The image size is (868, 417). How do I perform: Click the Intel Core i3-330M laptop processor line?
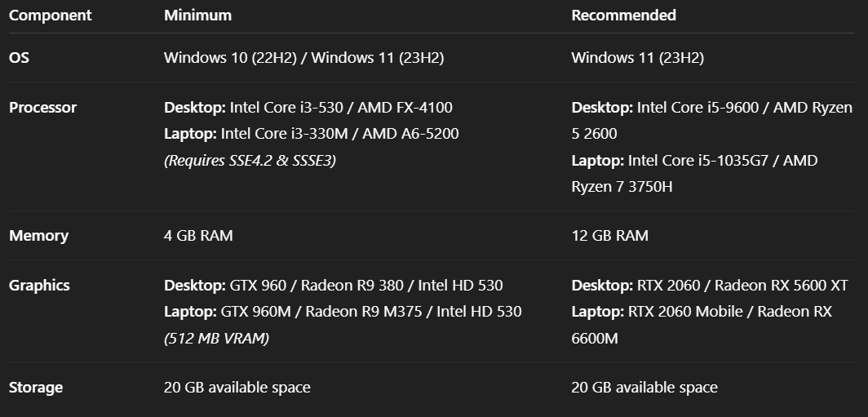pos(311,134)
